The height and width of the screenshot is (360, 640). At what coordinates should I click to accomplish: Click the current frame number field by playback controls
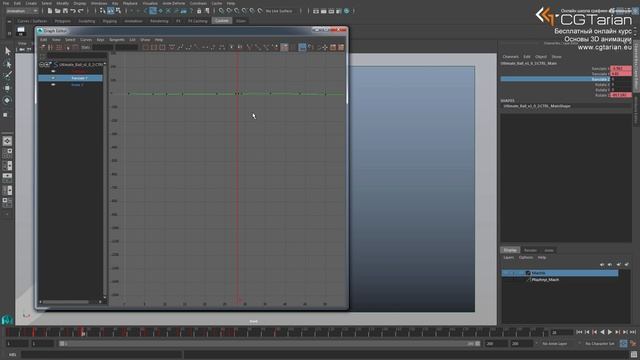(562, 332)
